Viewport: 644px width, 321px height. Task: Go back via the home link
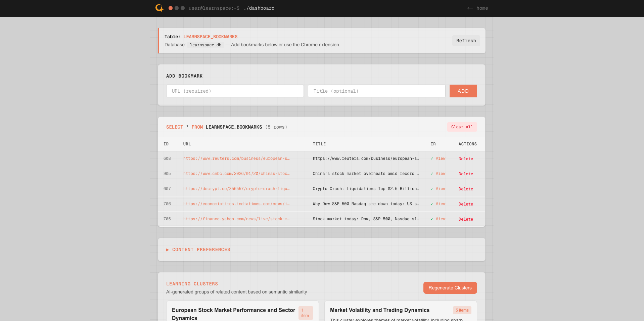(x=477, y=8)
